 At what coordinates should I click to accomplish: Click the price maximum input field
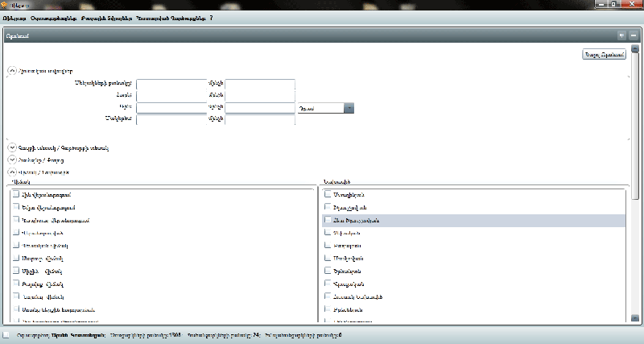[x=260, y=108]
